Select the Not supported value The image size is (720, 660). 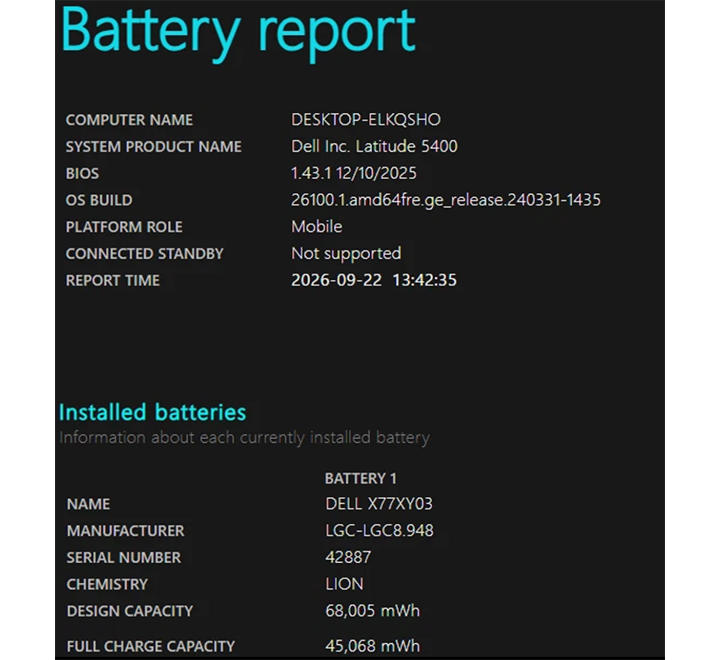coord(346,254)
